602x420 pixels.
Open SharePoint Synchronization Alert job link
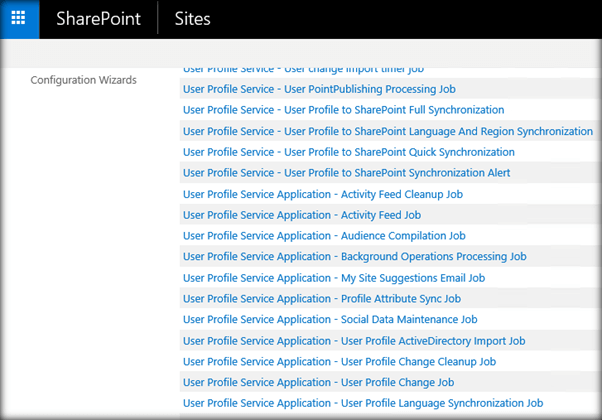(x=346, y=173)
